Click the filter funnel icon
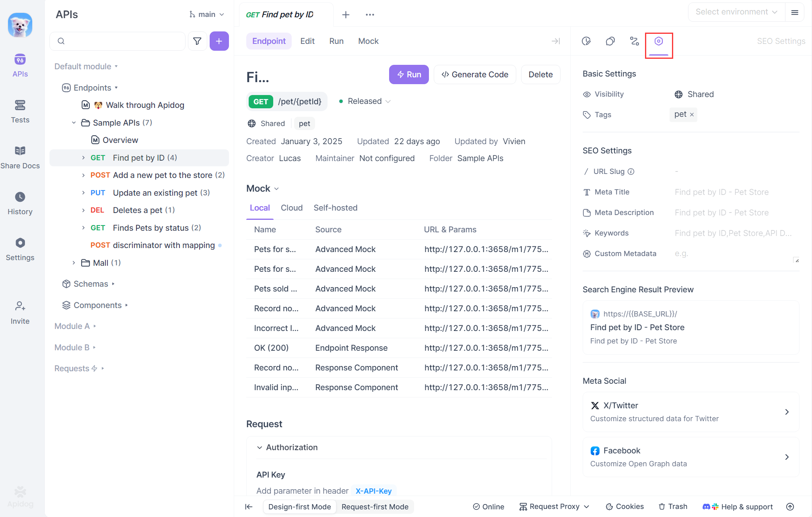This screenshot has width=812, height=517. click(197, 41)
